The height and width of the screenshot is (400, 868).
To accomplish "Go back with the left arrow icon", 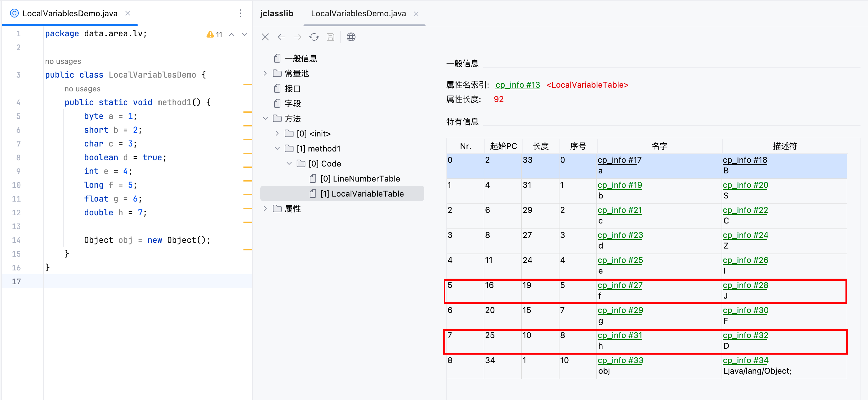I will pyautogui.click(x=281, y=37).
